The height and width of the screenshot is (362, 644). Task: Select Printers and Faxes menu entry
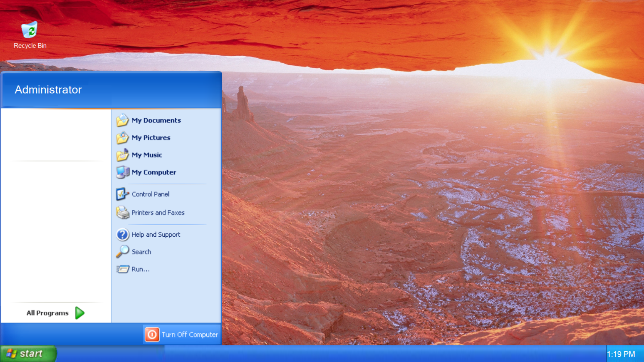(158, 213)
